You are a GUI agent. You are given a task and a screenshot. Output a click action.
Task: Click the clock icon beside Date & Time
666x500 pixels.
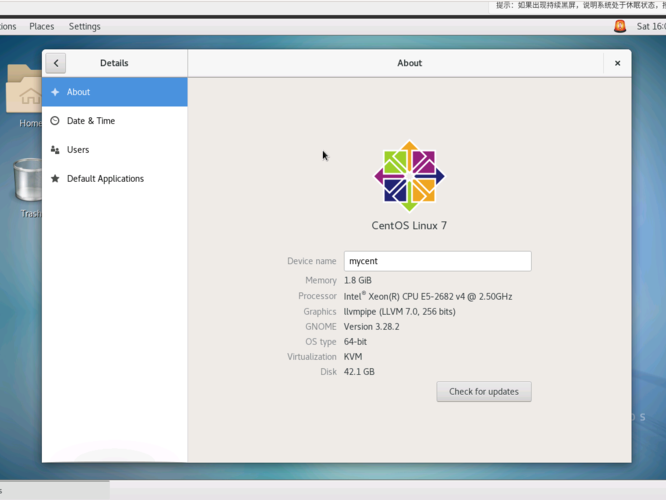pyautogui.click(x=55, y=121)
